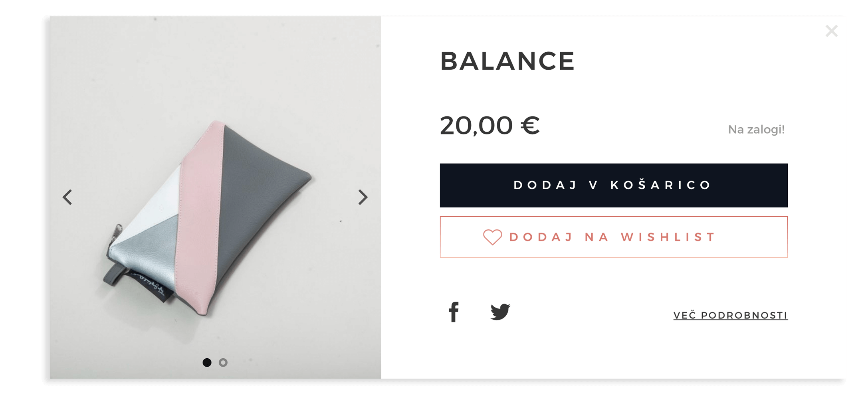Select the first carousel dot indicator
868x395 pixels.
click(x=207, y=362)
